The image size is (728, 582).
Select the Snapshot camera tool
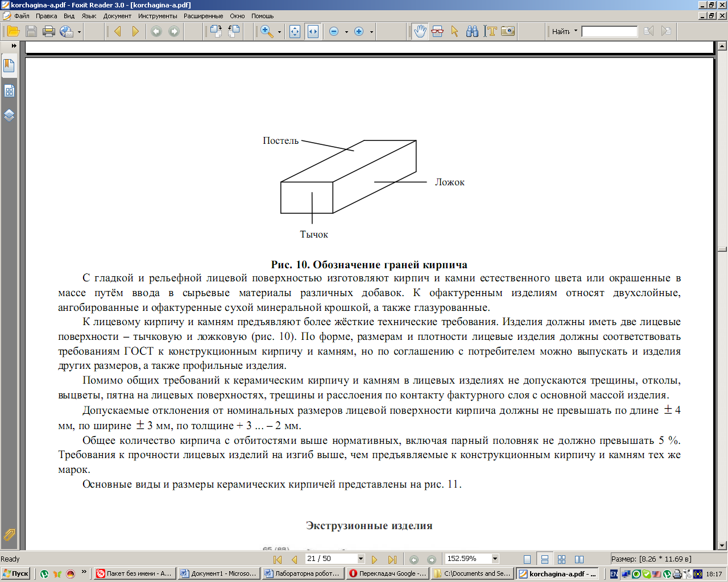coord(508,31)
